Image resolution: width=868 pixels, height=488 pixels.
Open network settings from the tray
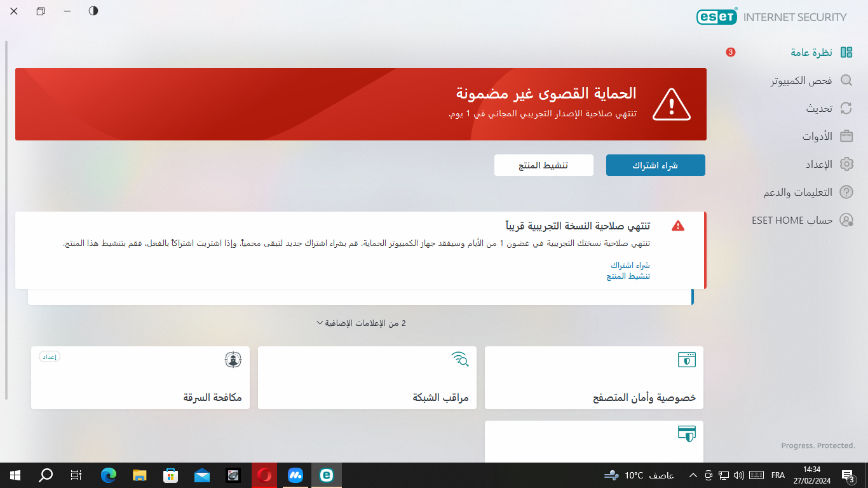coord(724,475)
